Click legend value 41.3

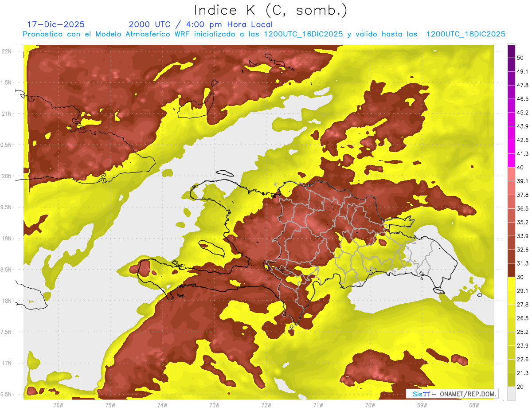click(523, 154)
